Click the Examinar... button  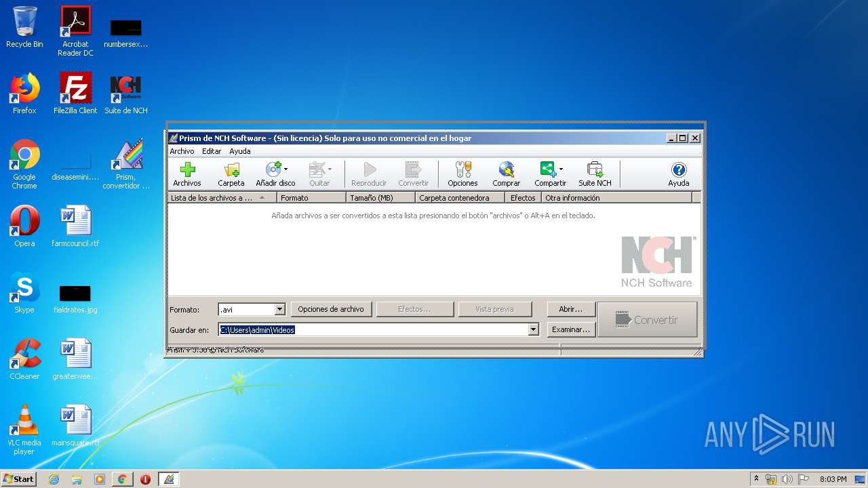click(x=570, y=329)
